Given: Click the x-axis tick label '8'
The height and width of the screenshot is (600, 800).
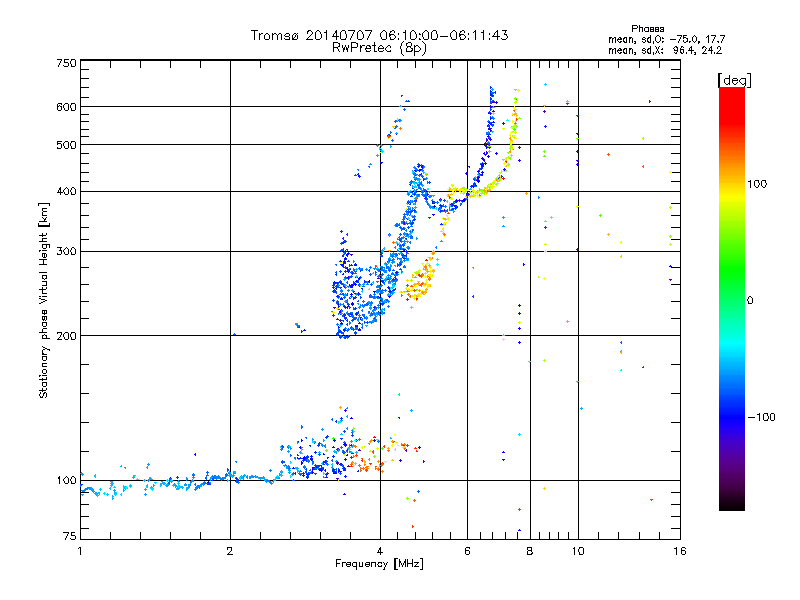Looking at the screenshot, I should coord(530,551).
